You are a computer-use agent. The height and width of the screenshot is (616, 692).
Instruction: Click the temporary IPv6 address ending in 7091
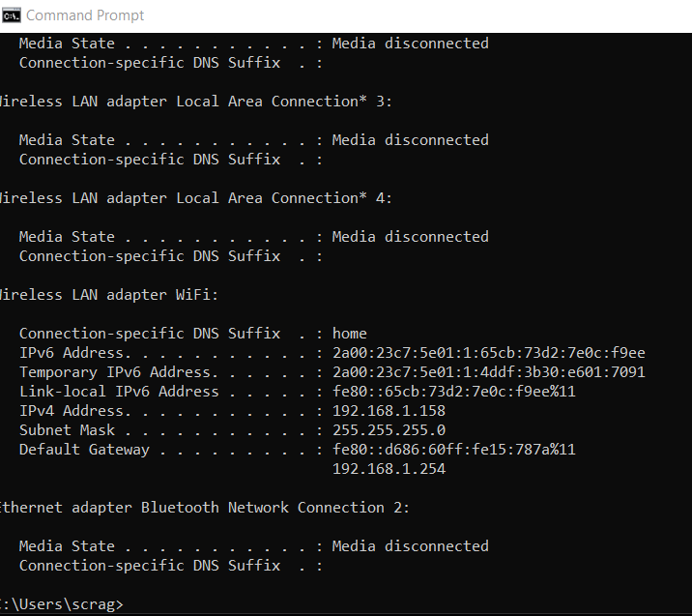click(488, 372)
